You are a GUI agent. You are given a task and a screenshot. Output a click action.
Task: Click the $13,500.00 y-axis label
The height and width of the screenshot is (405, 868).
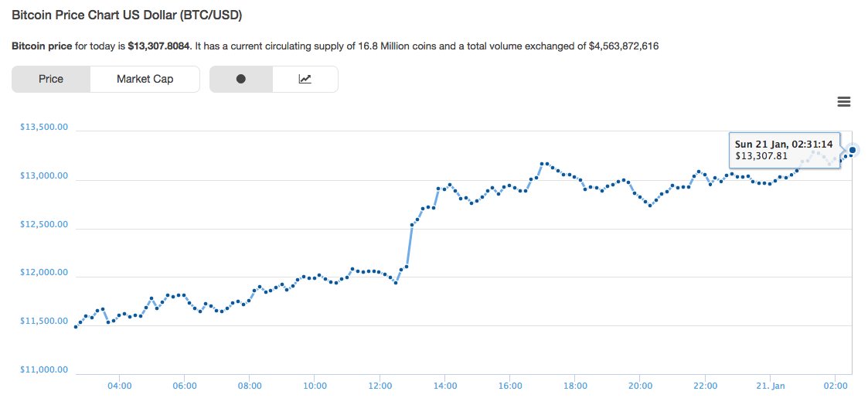(44, 127)
